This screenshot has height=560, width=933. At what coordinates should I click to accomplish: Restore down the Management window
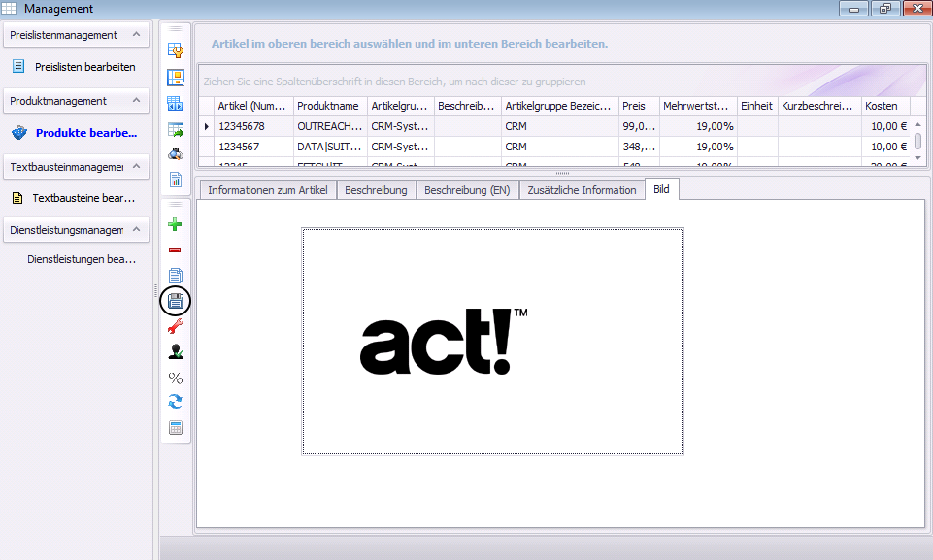(884, 9)
